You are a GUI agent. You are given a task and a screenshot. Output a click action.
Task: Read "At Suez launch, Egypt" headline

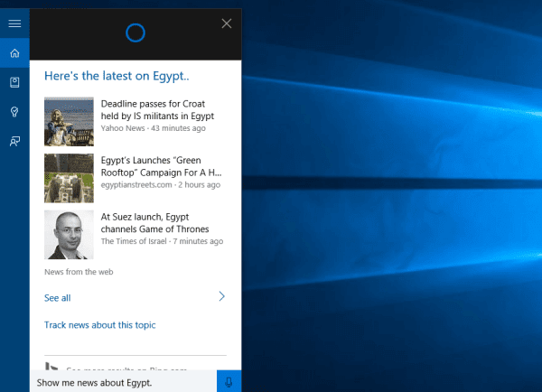pos(154,223)
